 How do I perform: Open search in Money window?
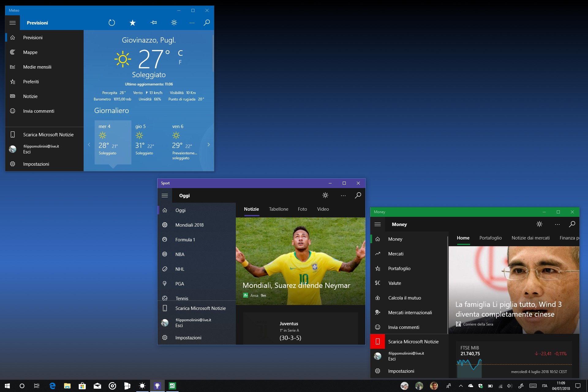pos(572,224)
